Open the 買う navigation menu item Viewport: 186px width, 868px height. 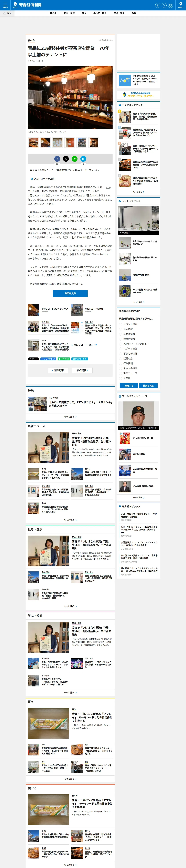pos(84,13)
